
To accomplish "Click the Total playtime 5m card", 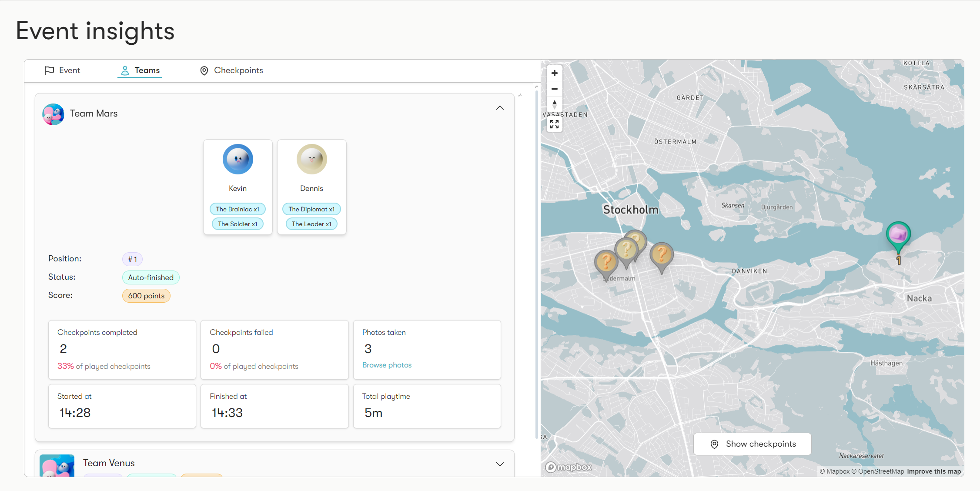I will pos(427,406).
